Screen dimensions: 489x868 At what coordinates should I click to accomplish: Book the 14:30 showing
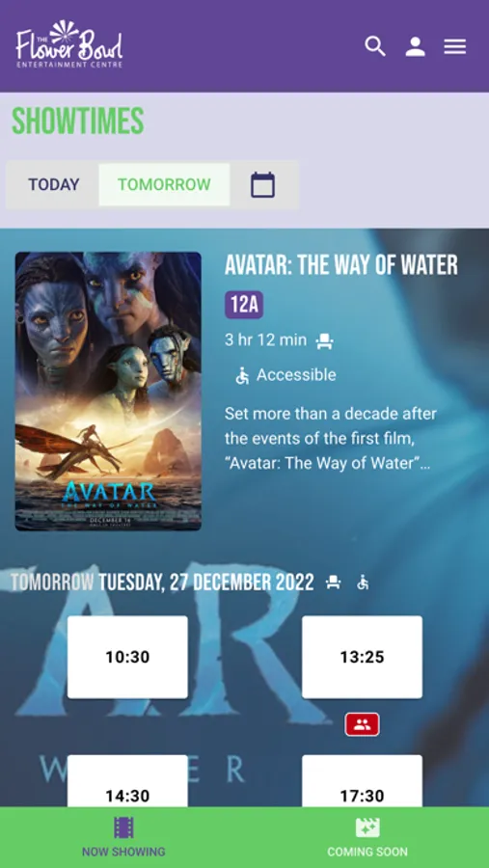127,781
